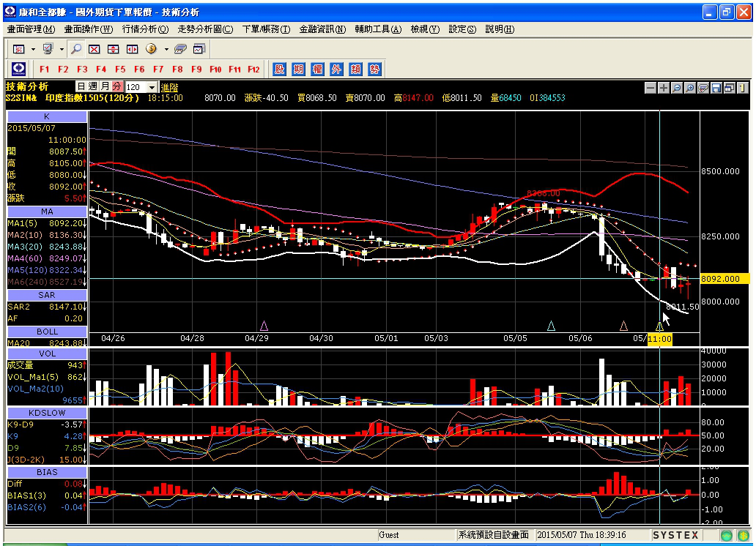This screenshot has height=546, width=756.
Task: Click the right green circle status bar icon
Action: (743, 536)
